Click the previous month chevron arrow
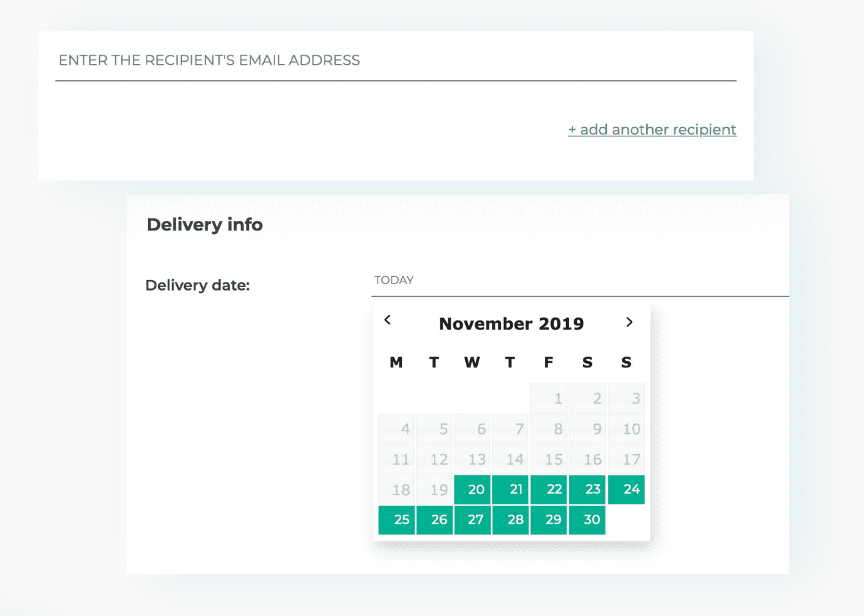Screen dimensions: 864x616 (x=388, y=322)
